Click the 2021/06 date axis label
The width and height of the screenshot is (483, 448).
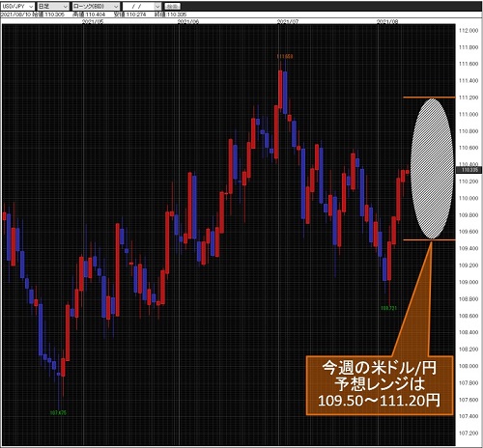tap(188, 21)
